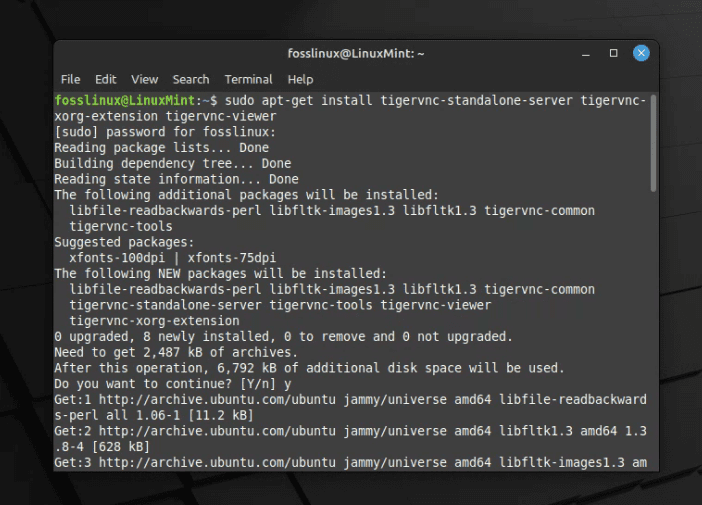Click the green fosslinux@LinuxMint prompt
Screen dimensions: 702x505
click(x=125, y=100)
